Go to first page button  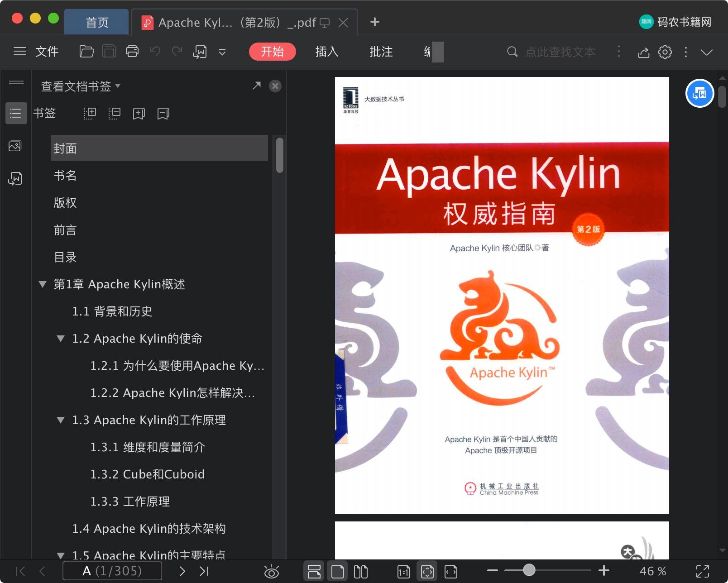[x=20, y=571]
